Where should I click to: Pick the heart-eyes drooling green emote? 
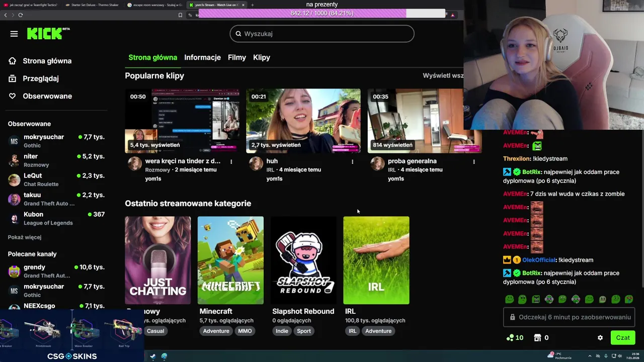point(629,300)
